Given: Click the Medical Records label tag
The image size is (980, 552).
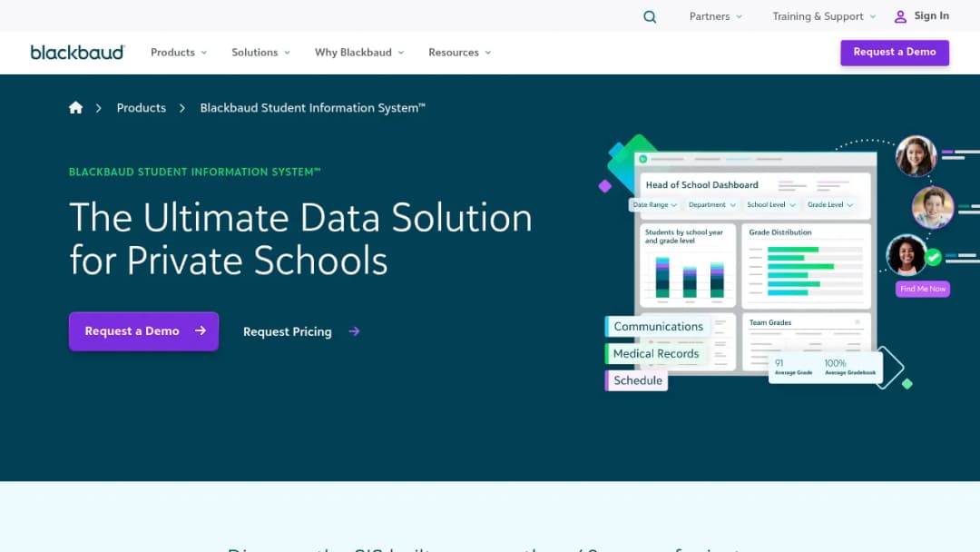Looking at the screenshot, I should tap(656, 354).
